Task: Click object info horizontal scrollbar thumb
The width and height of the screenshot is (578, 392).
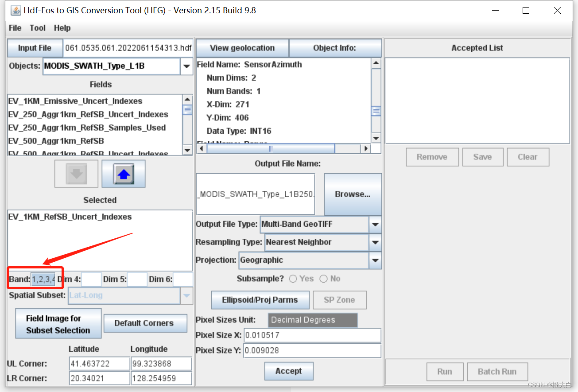Action: tap(271, 148)
